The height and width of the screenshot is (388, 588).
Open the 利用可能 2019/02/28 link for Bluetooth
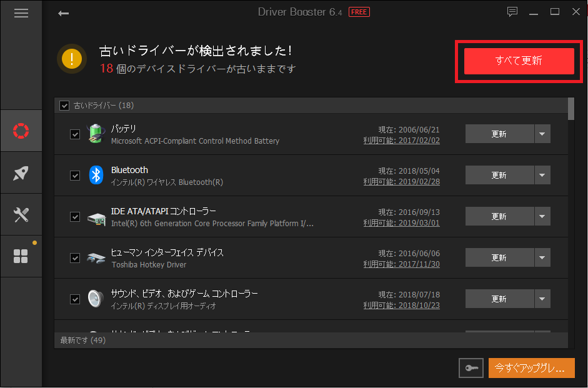coord(417,181)
